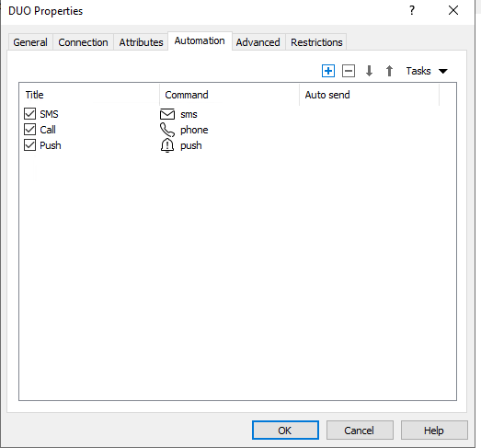Uncheck the SMS checkbox

29,114
